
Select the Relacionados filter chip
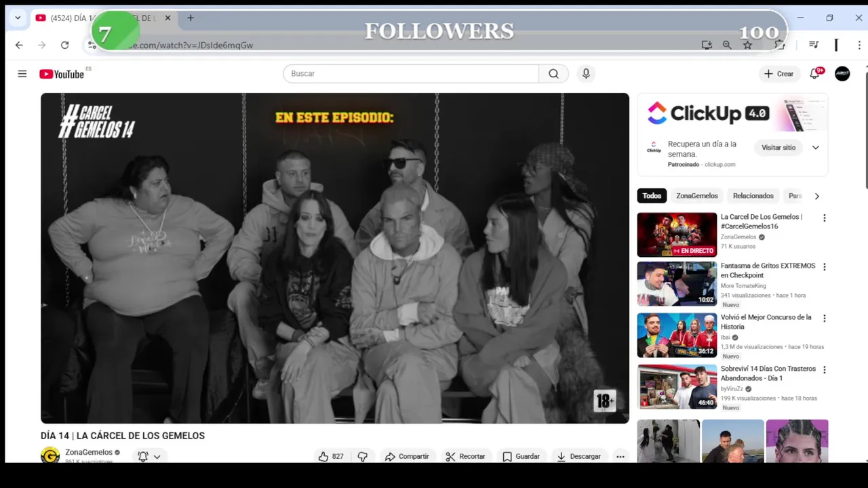753,196
